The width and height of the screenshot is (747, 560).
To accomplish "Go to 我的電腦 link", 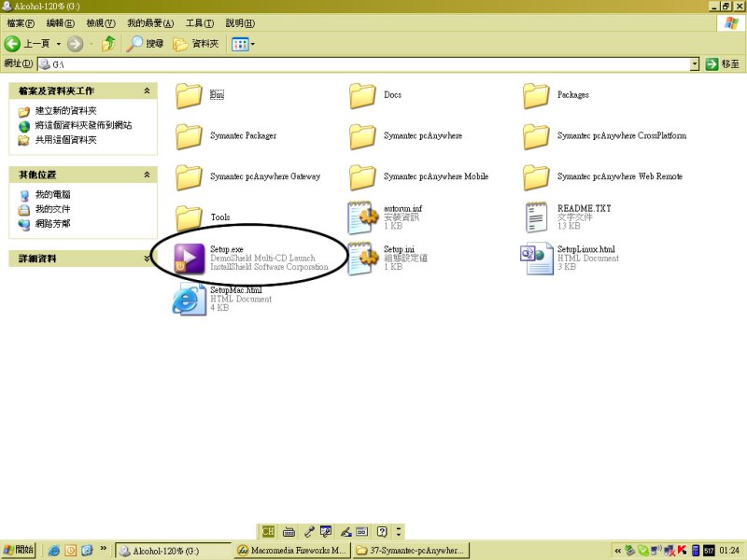I will click(x=53, y=195).
